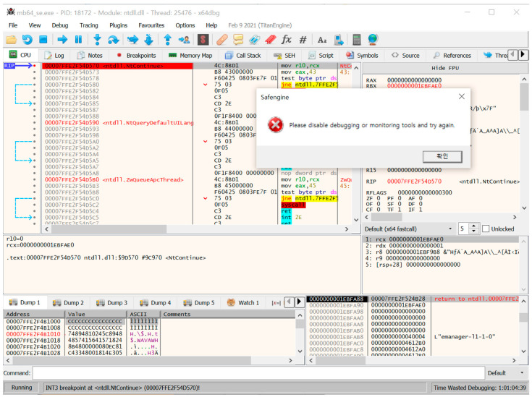Select dump row 00007FFE2F4B1010
The image size is (532, 397).
point(33,334)
